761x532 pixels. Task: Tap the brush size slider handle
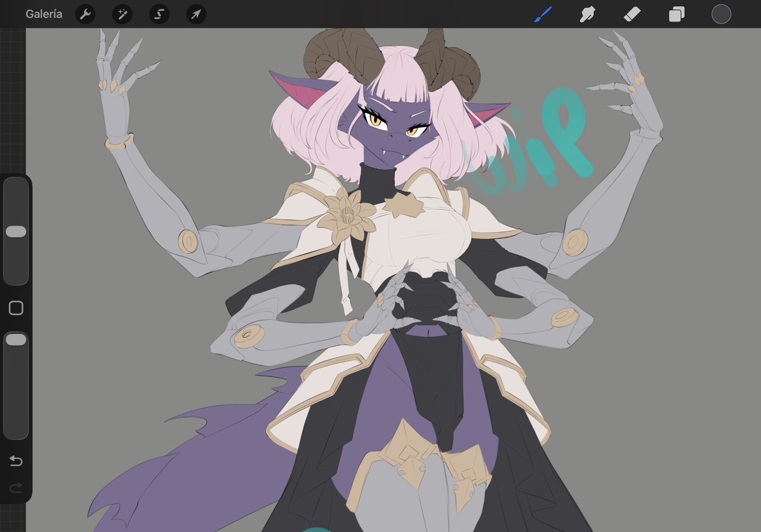[16, 232]
